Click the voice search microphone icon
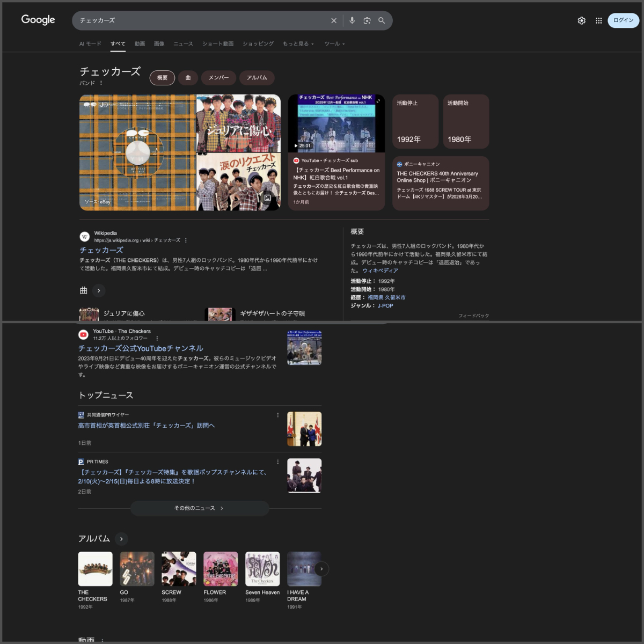The image size is (644, 644). tap(352, 20)
